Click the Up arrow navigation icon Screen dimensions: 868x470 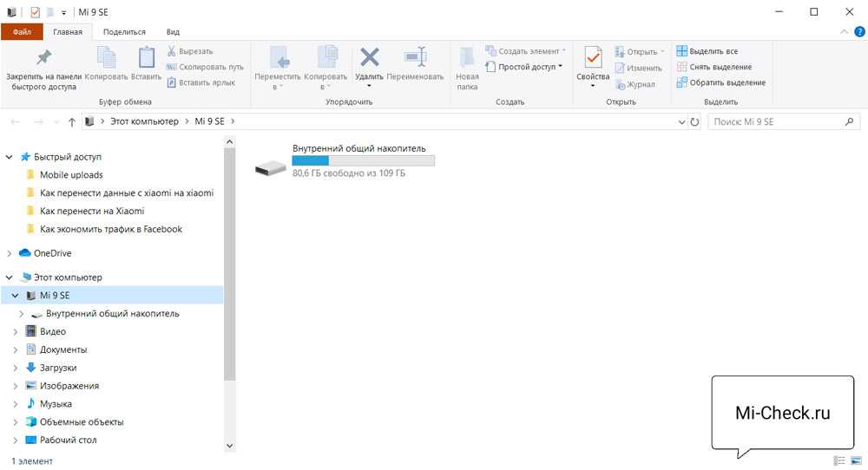pyautogui.click(x=71, y=122)
